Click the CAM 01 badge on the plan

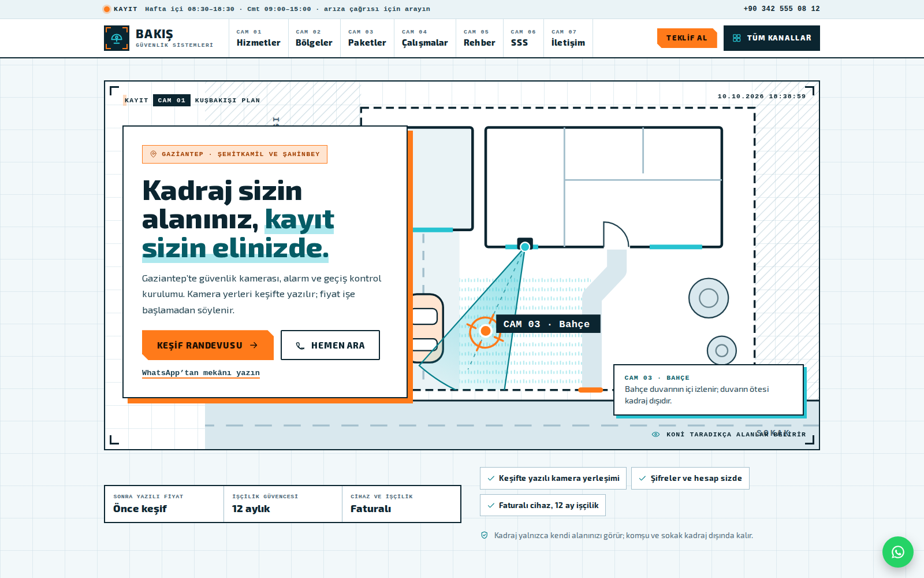[172, 100]
